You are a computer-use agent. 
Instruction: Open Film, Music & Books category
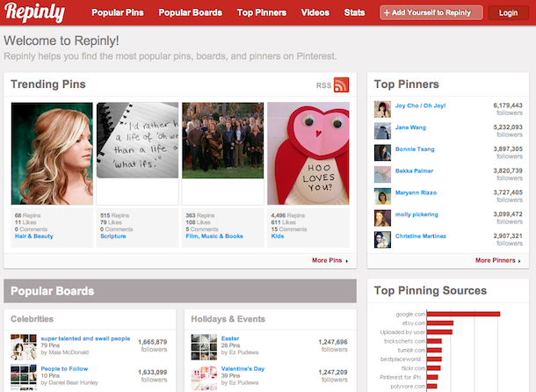(214, 236)
